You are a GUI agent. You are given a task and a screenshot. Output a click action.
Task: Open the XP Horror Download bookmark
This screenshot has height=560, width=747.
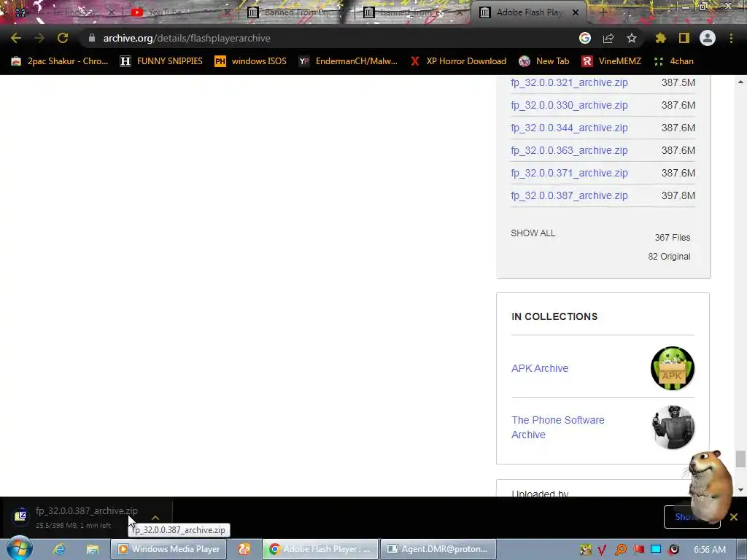pyautogui.click(x=458, y=61)
